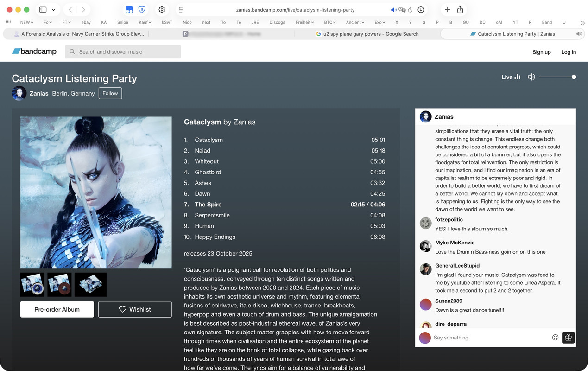Mute audio via address bar speaker icon
The image size is (588, 371).
click(393, 10)
